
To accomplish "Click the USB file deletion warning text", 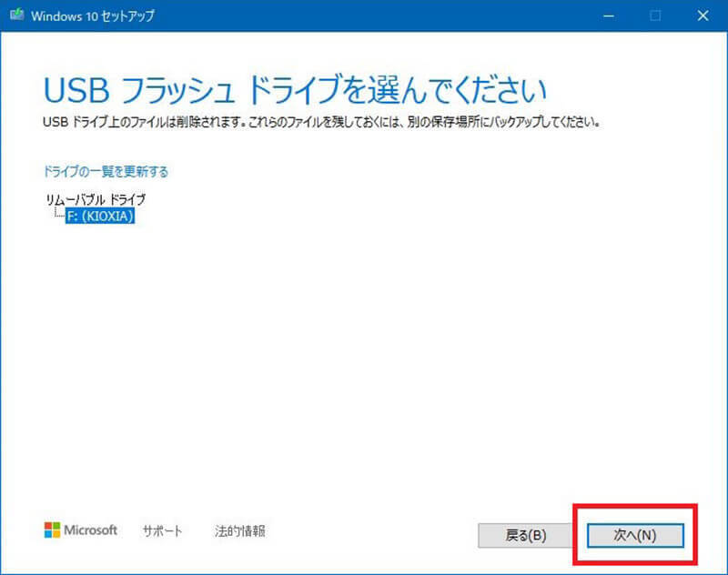I will 320,121.
